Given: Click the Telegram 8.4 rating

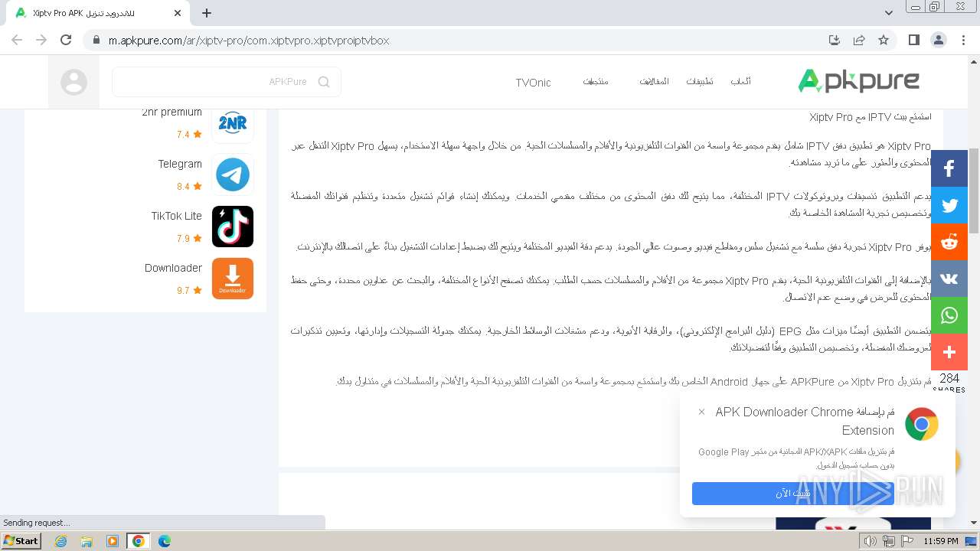Looking at the screenshot, I should 189,186.
